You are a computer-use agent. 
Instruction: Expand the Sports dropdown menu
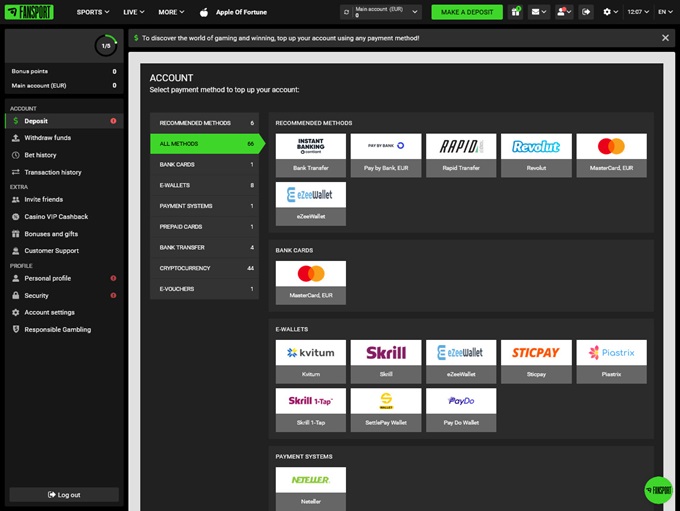tap(93, 12)
